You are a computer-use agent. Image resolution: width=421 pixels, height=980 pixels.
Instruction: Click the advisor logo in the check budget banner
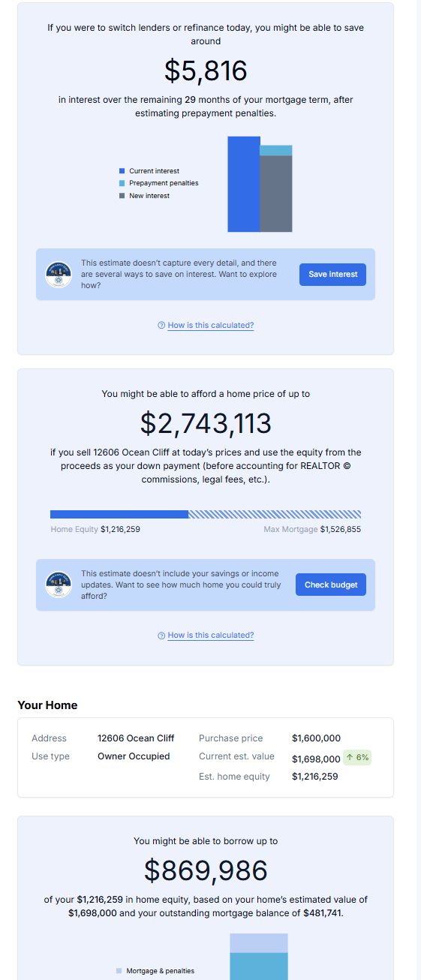click(59, 585)
